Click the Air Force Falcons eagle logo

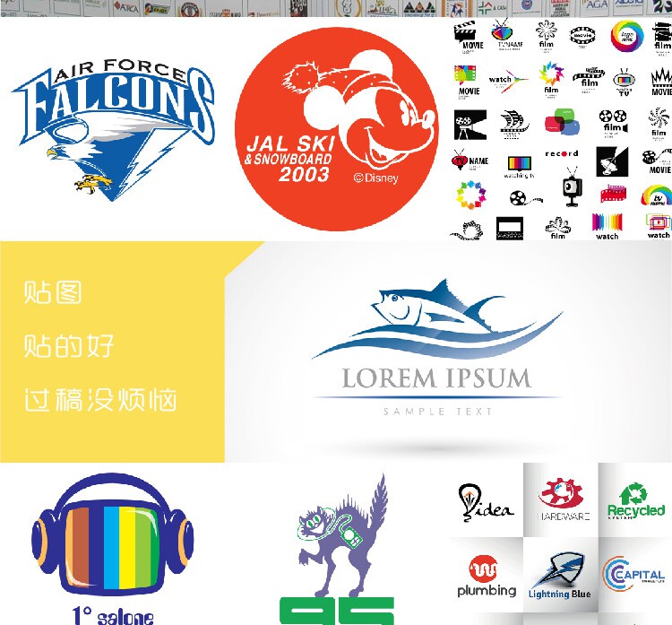pos(114,129)
